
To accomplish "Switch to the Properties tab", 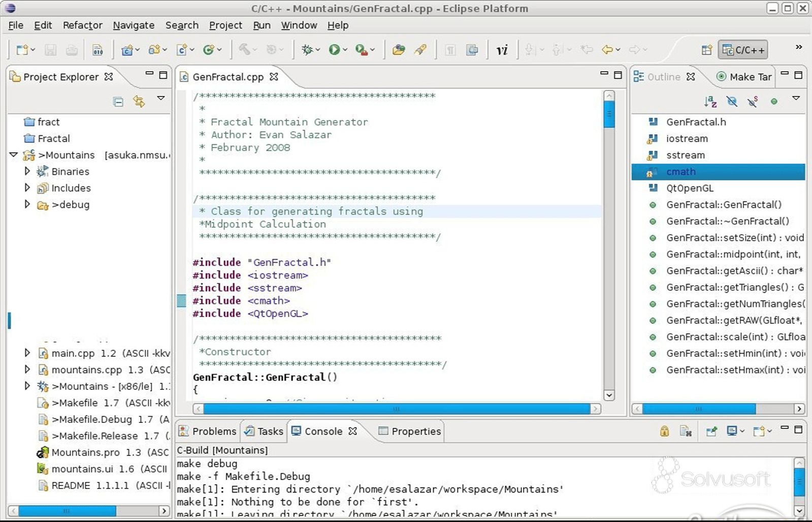I will 410,432.
